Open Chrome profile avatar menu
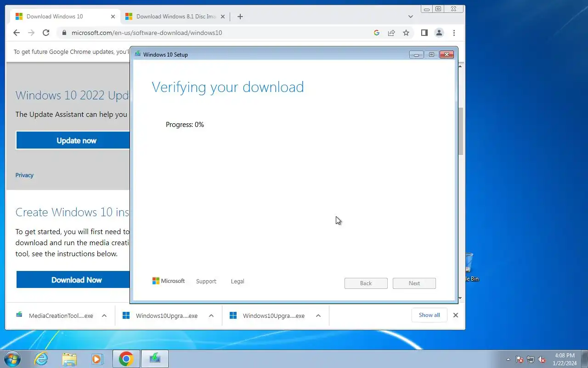 pyautogui.click(x=439, y=33)
